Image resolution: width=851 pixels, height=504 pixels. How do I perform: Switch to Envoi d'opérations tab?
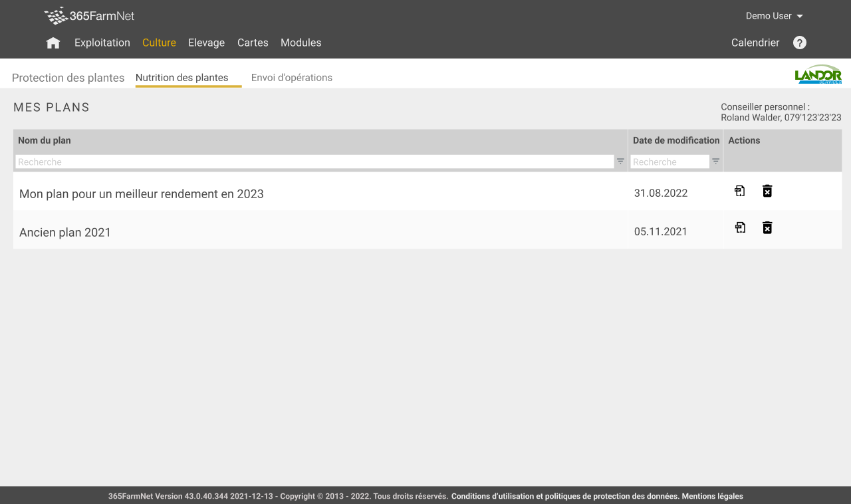pyautogui.click(x=291, y=78)
